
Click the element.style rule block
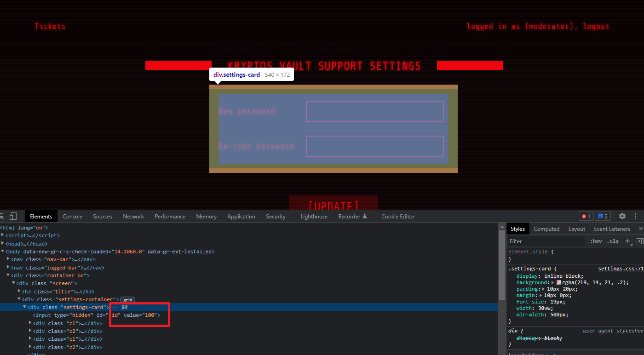(576, 255)
